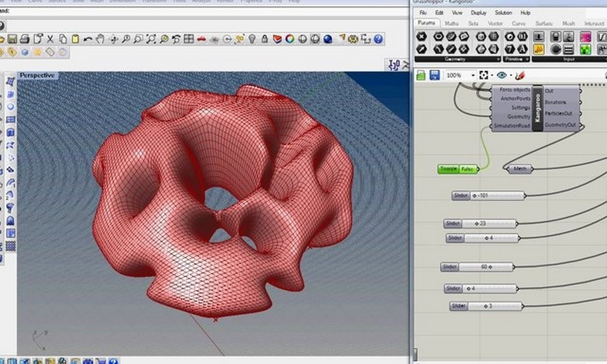Open Grasshopper's View menu
This screenshot has width=607, height=364.
tap(457, 13)
